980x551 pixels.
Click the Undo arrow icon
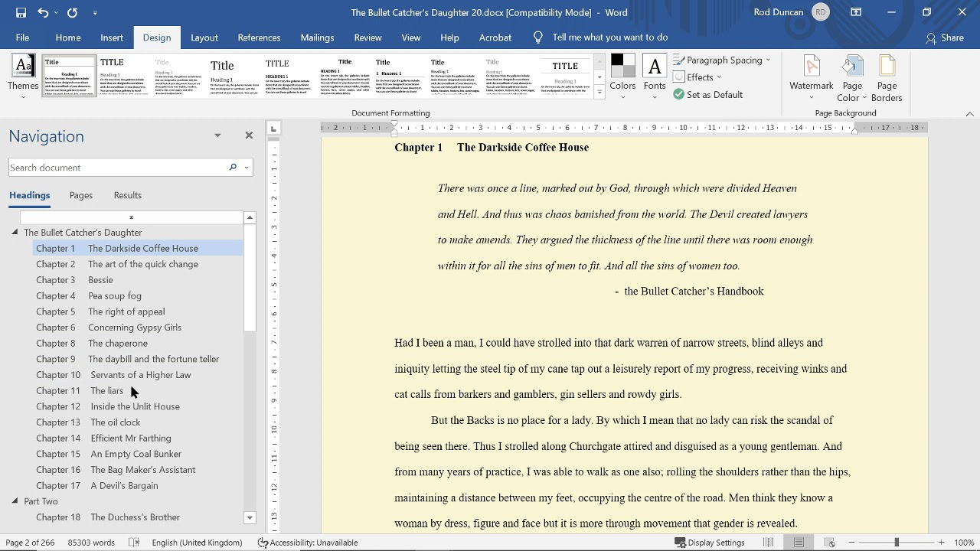pyautogui.click(x=43, y=12)
